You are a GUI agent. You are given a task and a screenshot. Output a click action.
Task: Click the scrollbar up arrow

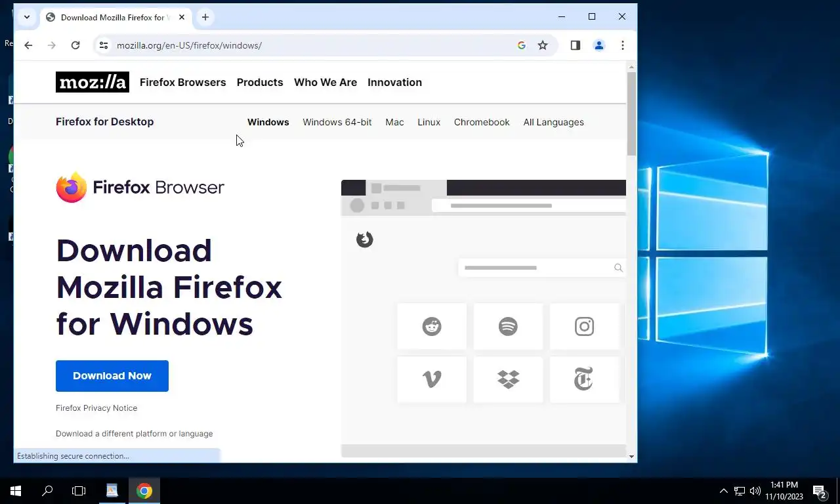click(631, 67)
